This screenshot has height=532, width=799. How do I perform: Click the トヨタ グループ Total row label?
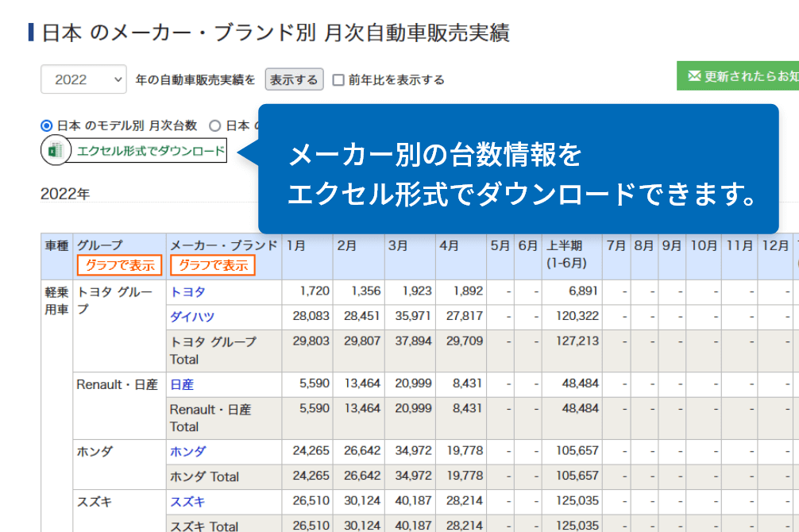224,351
